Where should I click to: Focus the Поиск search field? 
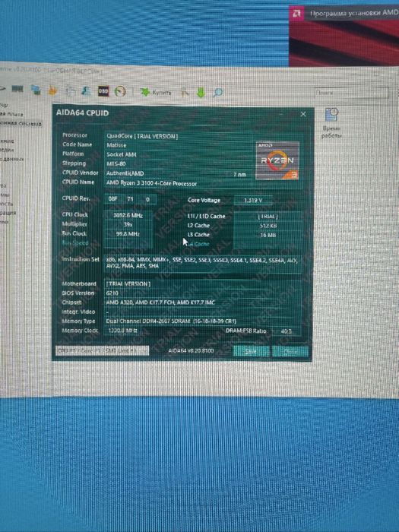[x=350, y=92]
